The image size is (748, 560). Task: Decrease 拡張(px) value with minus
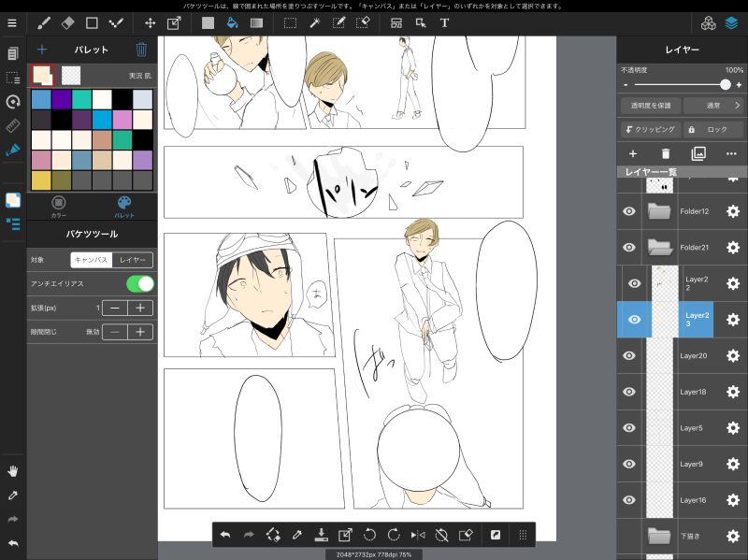tap(115, 308)
